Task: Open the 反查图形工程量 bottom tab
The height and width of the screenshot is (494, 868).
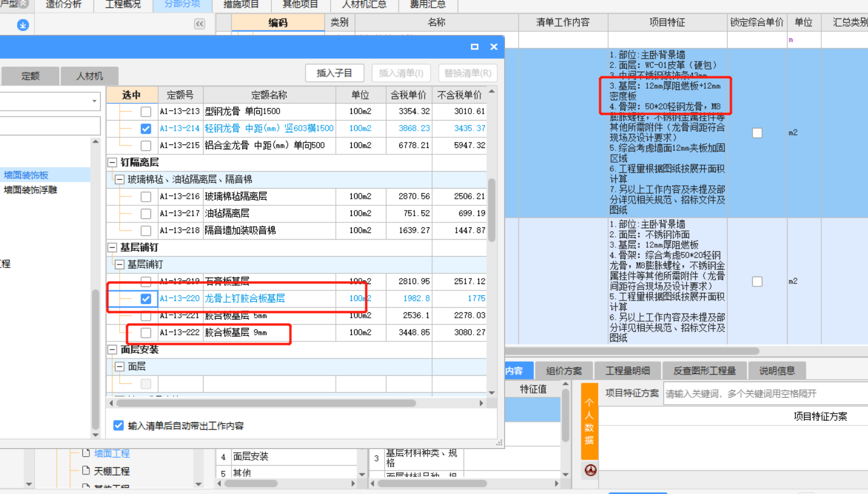Action: [x=705, y=371]
